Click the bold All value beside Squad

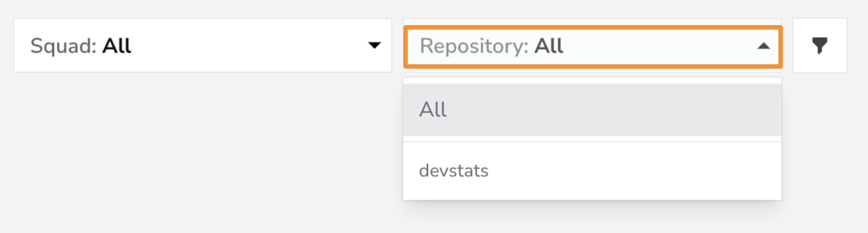coord(116,46)
